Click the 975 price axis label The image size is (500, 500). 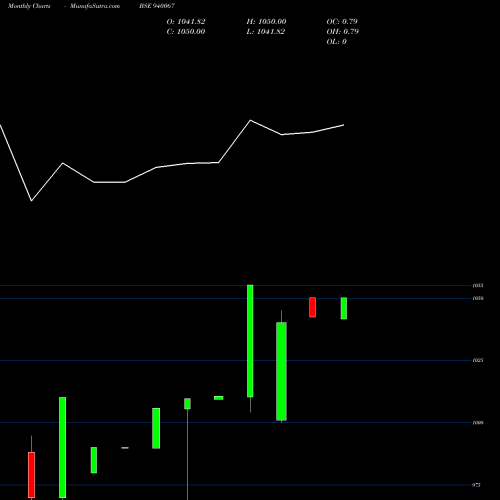click(476, 485)
